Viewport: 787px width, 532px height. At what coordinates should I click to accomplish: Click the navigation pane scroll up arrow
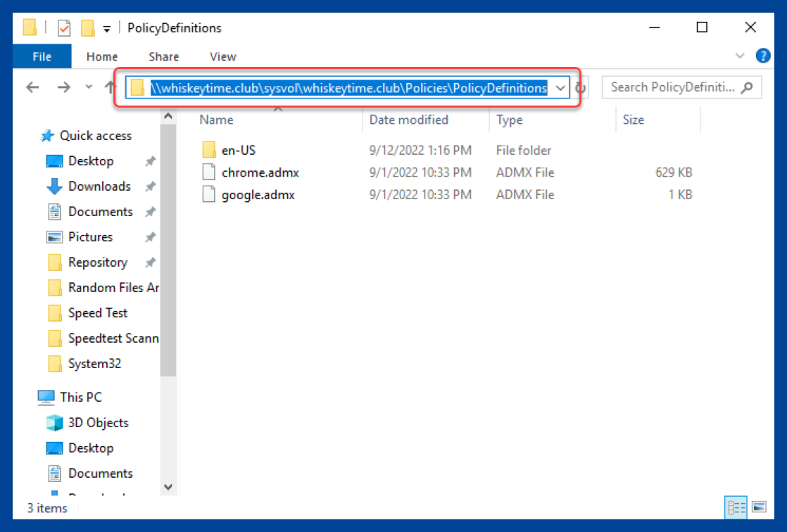pyautogui.click(x=168, y=116)
